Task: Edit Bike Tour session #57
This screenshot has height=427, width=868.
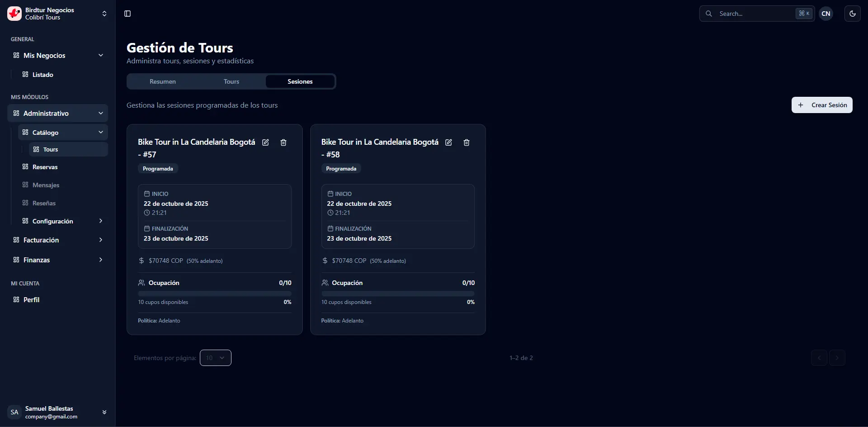Action: (x=265, y=142)
